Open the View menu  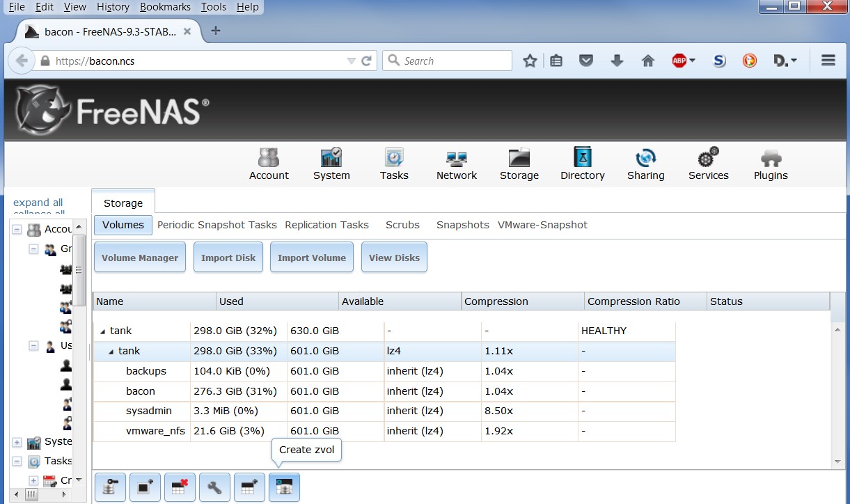pos(75,7)
